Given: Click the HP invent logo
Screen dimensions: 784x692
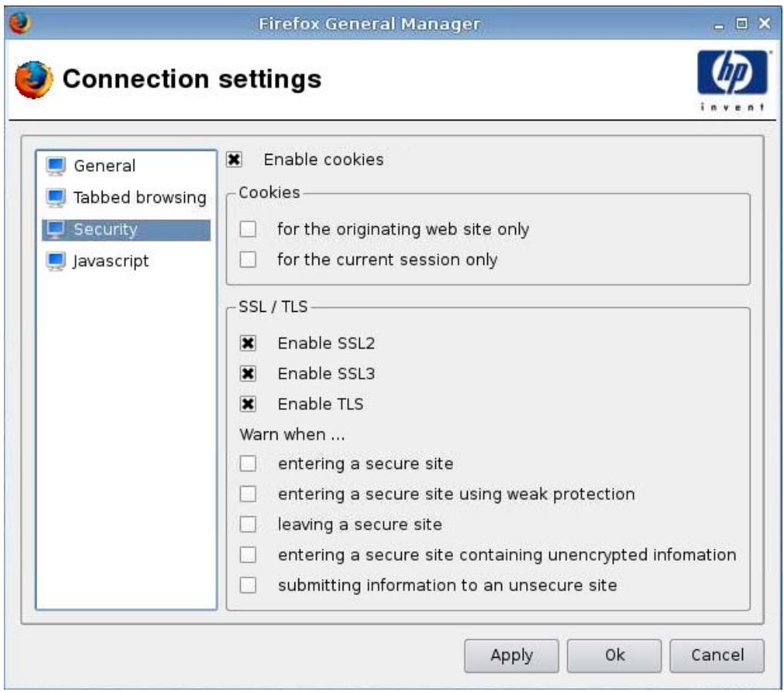Looking at the screenshot, I should point(733,80).
